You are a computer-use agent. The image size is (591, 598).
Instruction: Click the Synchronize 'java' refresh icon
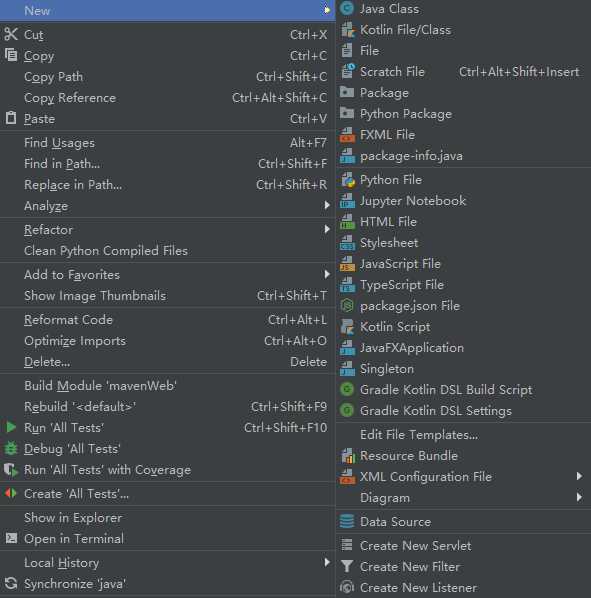11,584
